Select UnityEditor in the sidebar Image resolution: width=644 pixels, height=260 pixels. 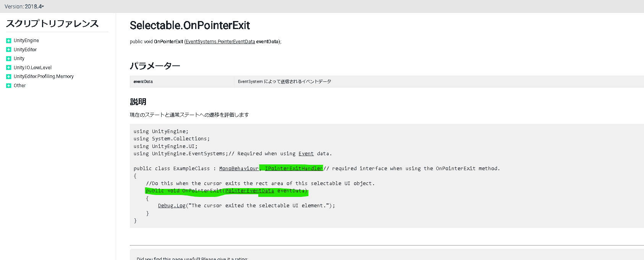click(25, 50)
